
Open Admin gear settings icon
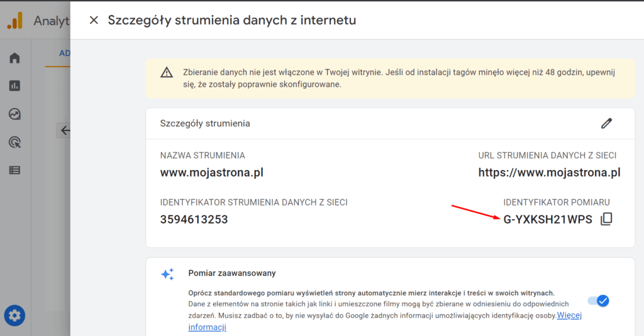pos(15,315)
